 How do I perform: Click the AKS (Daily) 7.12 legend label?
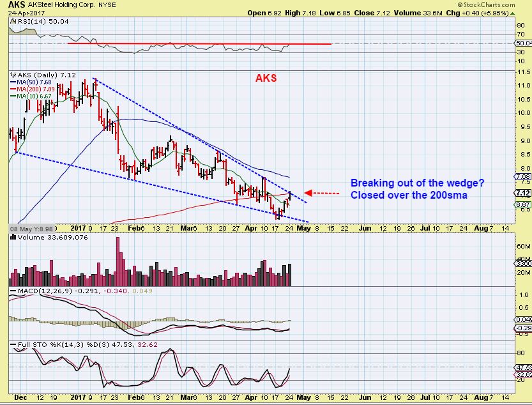coord(47,75)
